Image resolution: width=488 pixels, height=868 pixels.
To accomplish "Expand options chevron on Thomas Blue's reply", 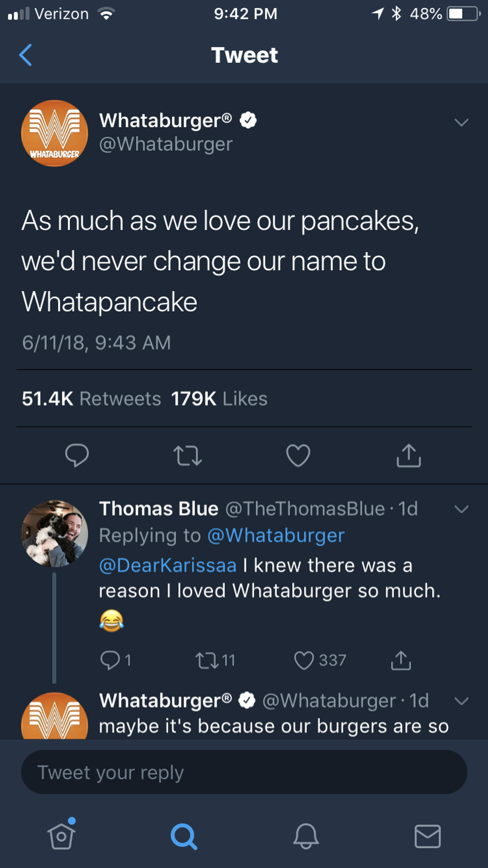I will click(x=462, y=509).
